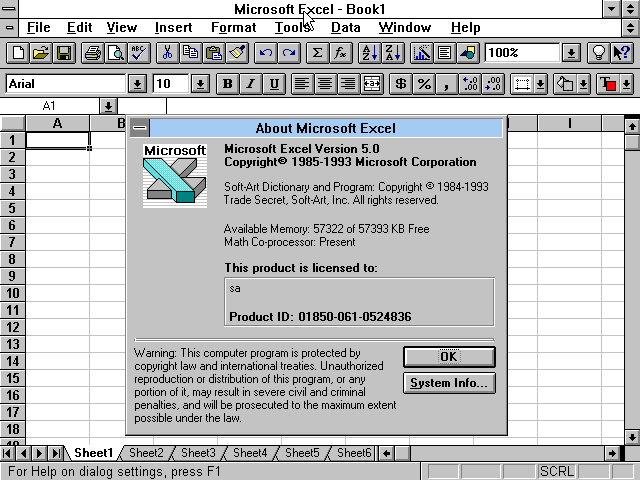Open the font size dropdown arrow
This screenshot has width=640, height=480.
[x=199, y=84]
